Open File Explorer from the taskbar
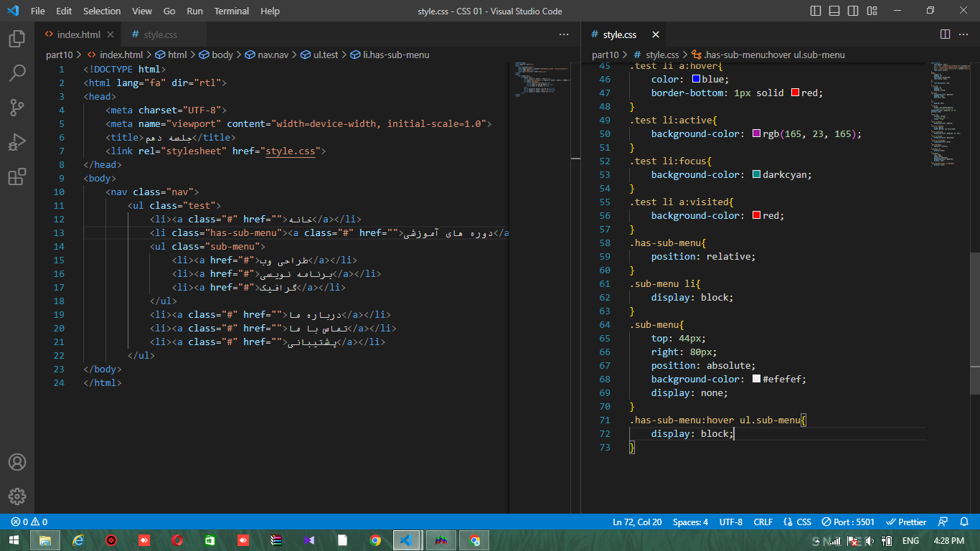Screen dimensions: 980x551 [45, 540]
